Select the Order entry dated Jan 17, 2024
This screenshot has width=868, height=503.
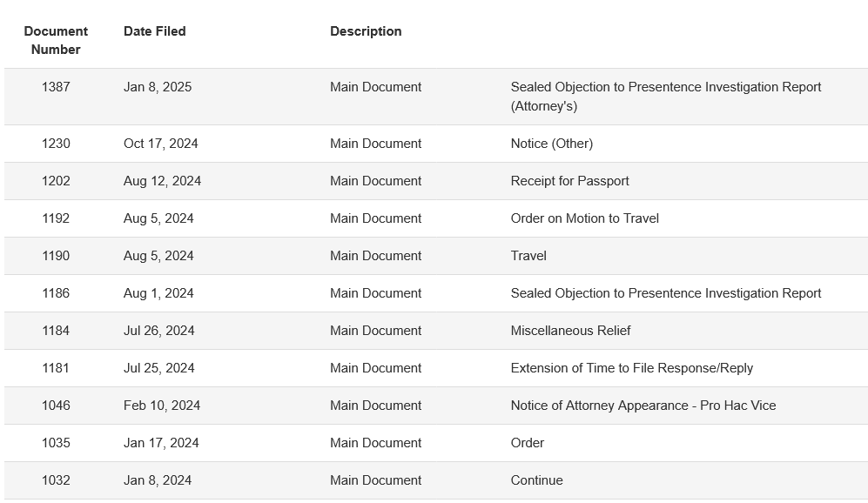click(x=527, y=443)
